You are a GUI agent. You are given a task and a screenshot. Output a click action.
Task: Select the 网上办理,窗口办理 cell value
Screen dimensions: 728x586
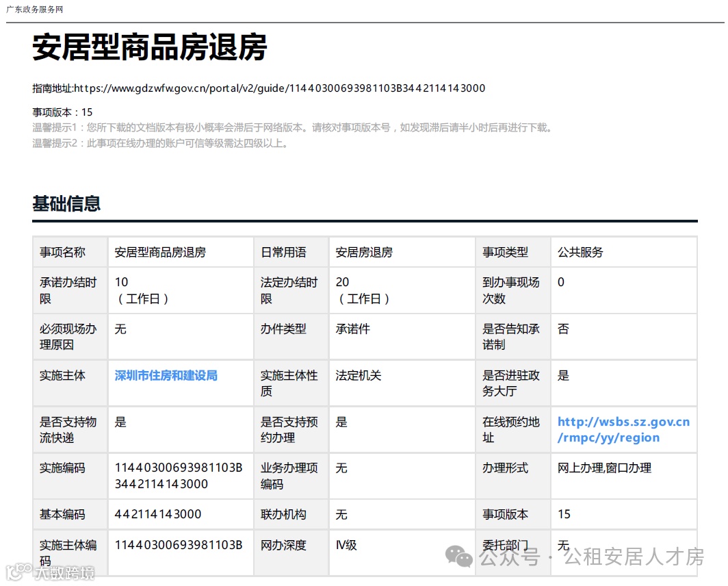coord(605,468)
